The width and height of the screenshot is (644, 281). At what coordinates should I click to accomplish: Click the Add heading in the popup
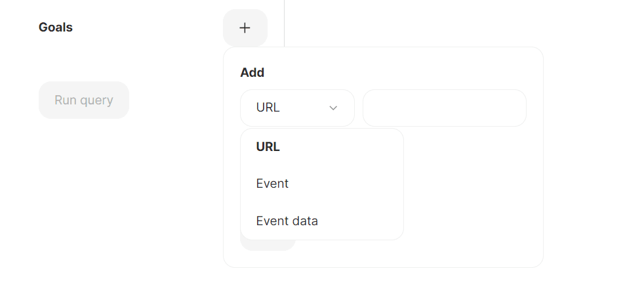[x=252, y=72]
